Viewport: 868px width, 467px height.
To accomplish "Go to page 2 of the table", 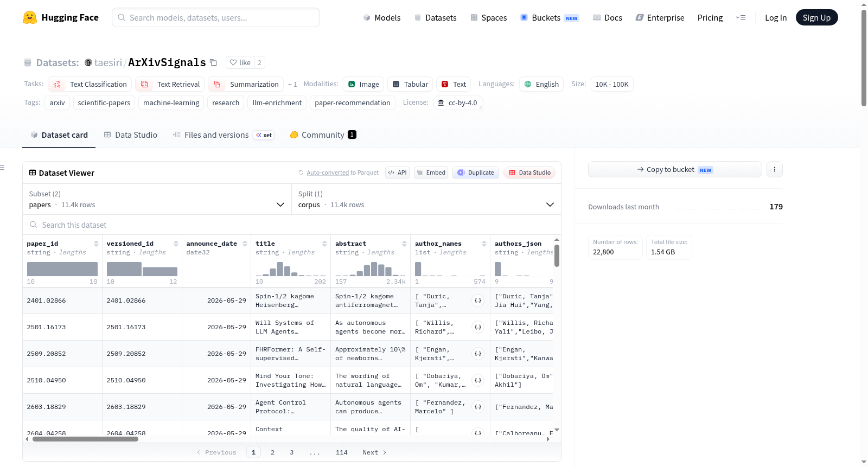I will 272,452.
